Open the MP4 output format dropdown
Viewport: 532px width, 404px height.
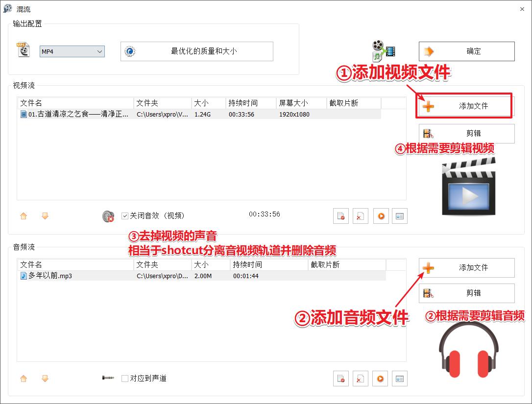(x=72, y=51)
